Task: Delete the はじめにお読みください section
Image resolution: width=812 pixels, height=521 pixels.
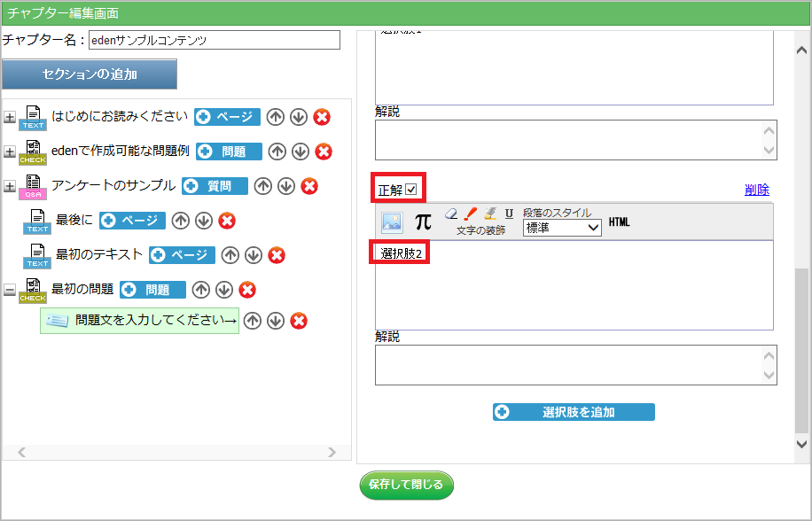Action: click(x=322, y=117)
